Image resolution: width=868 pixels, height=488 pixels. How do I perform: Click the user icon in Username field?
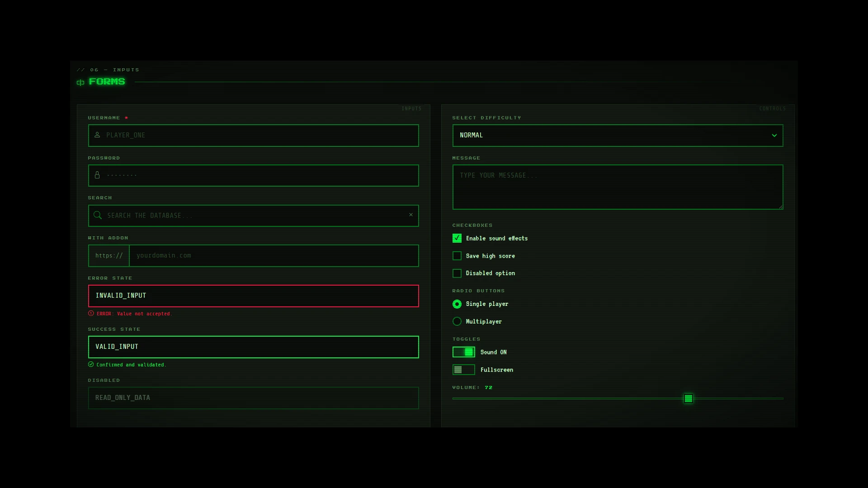(x=97, y=135)
